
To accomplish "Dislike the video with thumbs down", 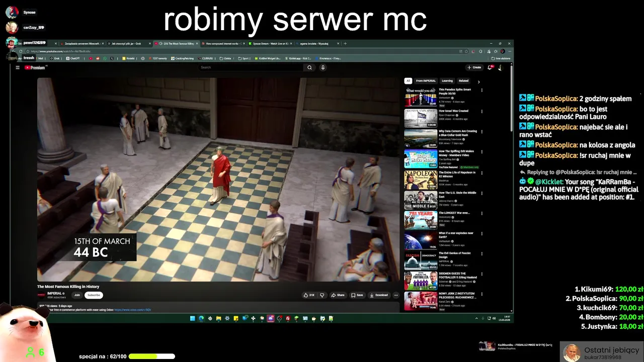I will [x=322, y=295].
